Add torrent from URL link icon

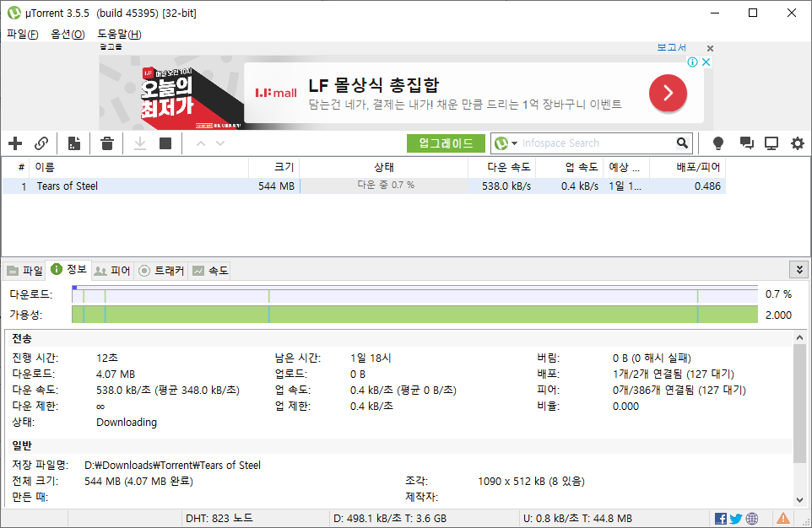[41, 143]
